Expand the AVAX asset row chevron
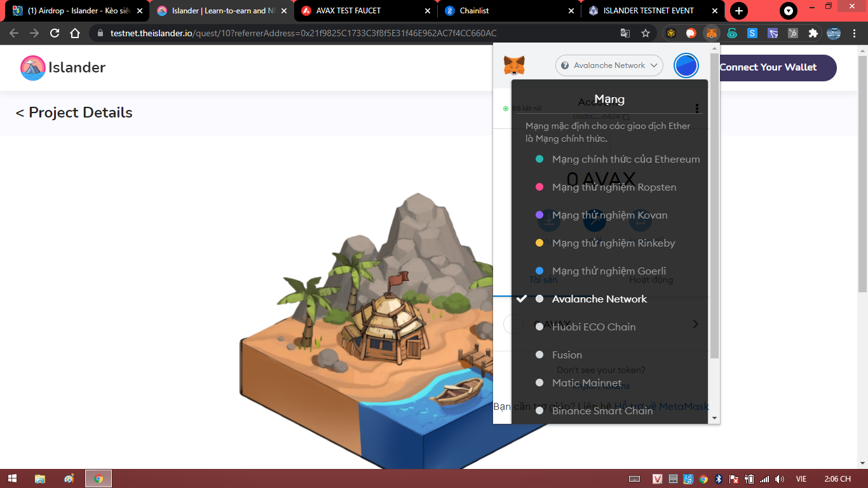868x488 pixels. 696,324
